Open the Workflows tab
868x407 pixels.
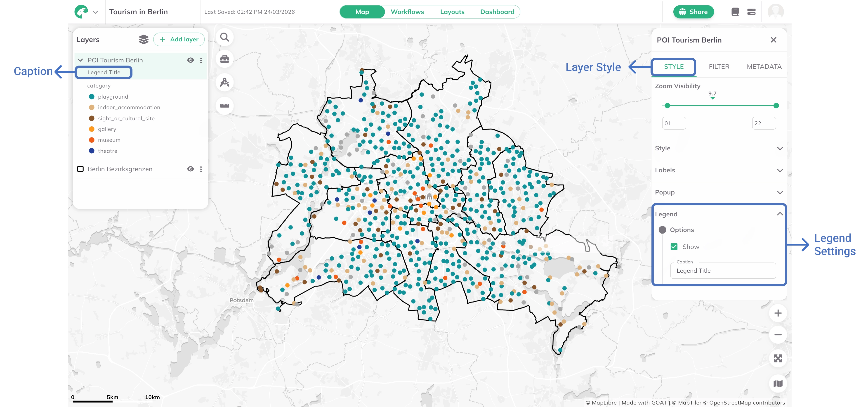(407, 12)
